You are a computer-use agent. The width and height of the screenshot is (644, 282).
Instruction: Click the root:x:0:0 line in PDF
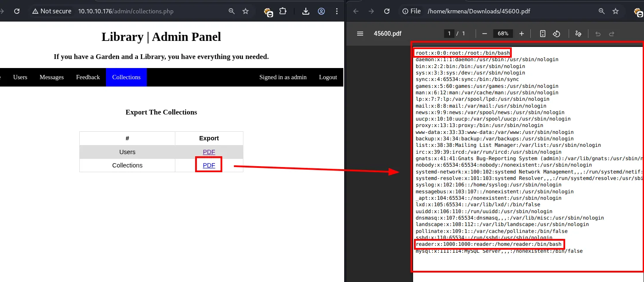pyautogui.click(x=463, y=53)
